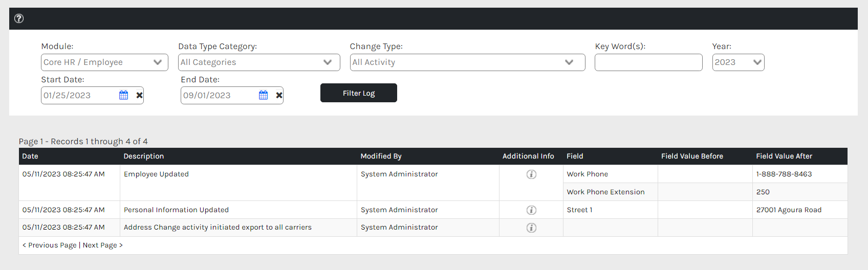Go to Next Page link
The height and width of the screenshot is (270, 868).
(x=103, y=245)
